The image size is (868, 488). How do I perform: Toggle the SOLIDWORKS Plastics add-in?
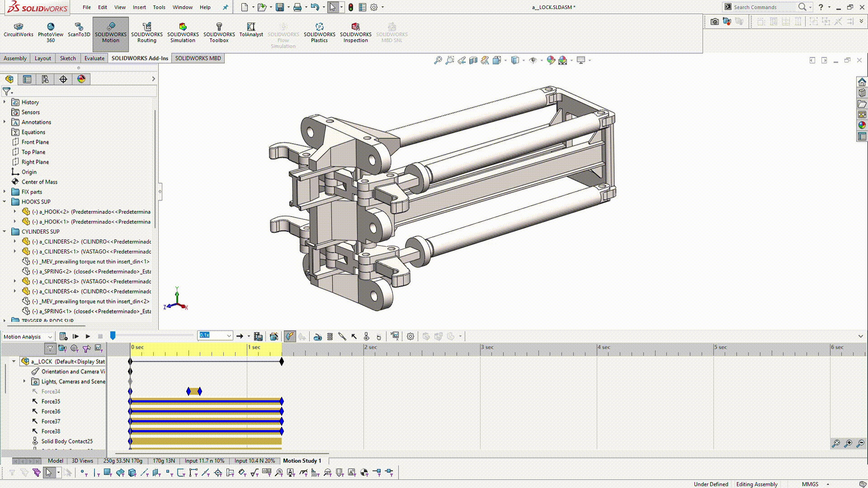coord(320,33)
